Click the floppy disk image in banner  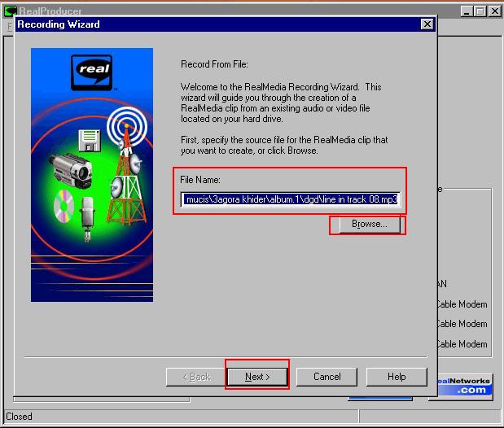pos(90,141)
